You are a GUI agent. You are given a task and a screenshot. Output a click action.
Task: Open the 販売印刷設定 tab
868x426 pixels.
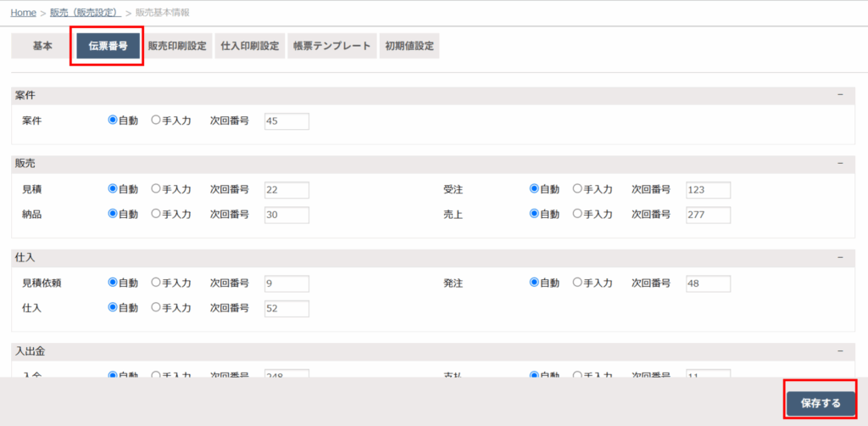pos(177,47)
